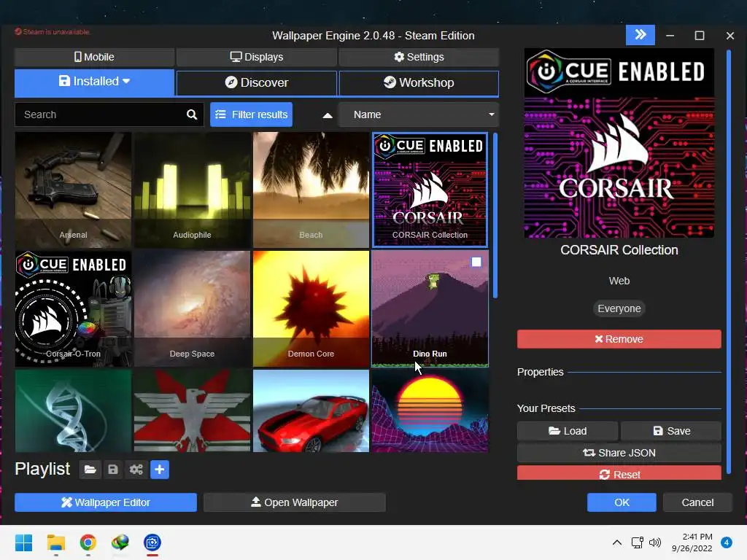The width and height of the screenshot is (747, 560).
Task: Open the volume control in system tray
Action: click(x=655, y=542)
